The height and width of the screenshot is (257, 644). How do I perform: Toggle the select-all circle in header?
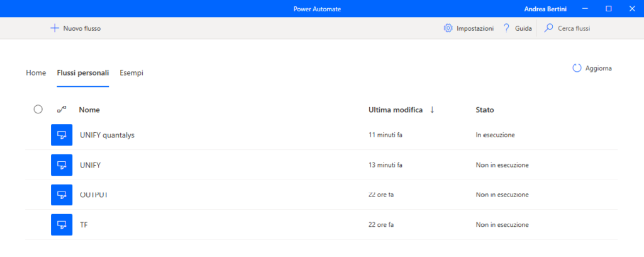[38, 110]
